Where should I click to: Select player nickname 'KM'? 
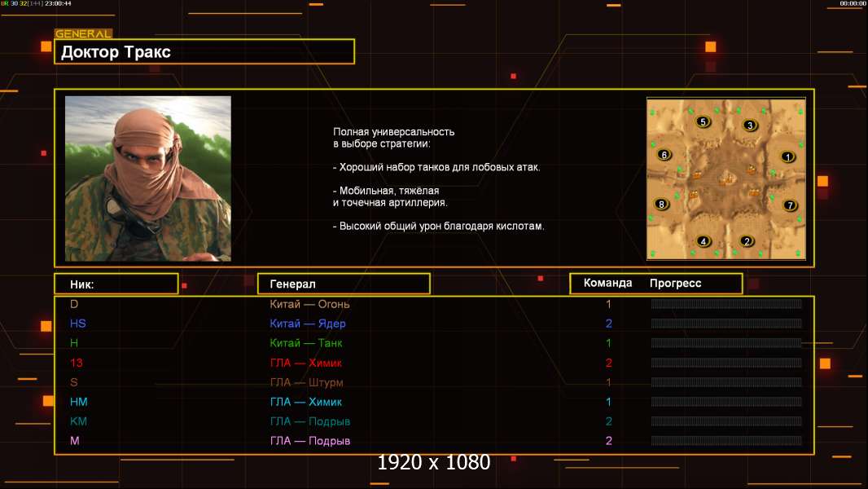pyautogui.click(x=79, y=421)
